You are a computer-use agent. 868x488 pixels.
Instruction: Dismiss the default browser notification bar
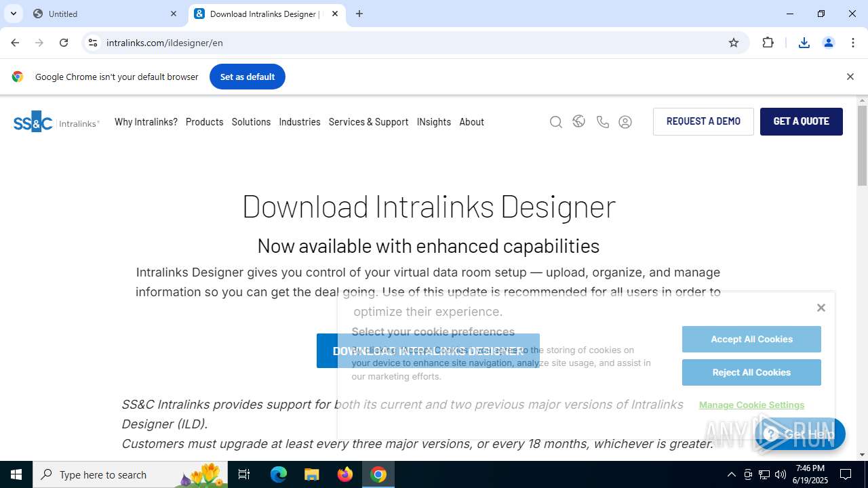pos(850,77)
